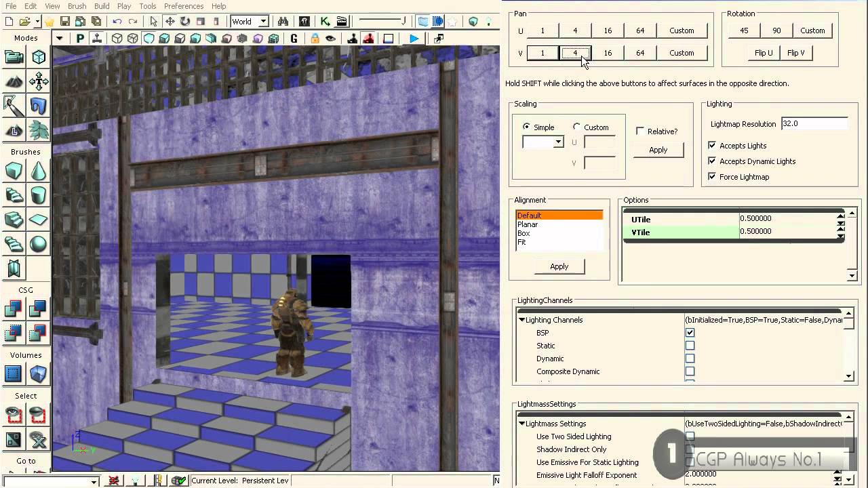Click the viewport play button
This screenshot has height=488, width=868.
click(x=414, y=39)
